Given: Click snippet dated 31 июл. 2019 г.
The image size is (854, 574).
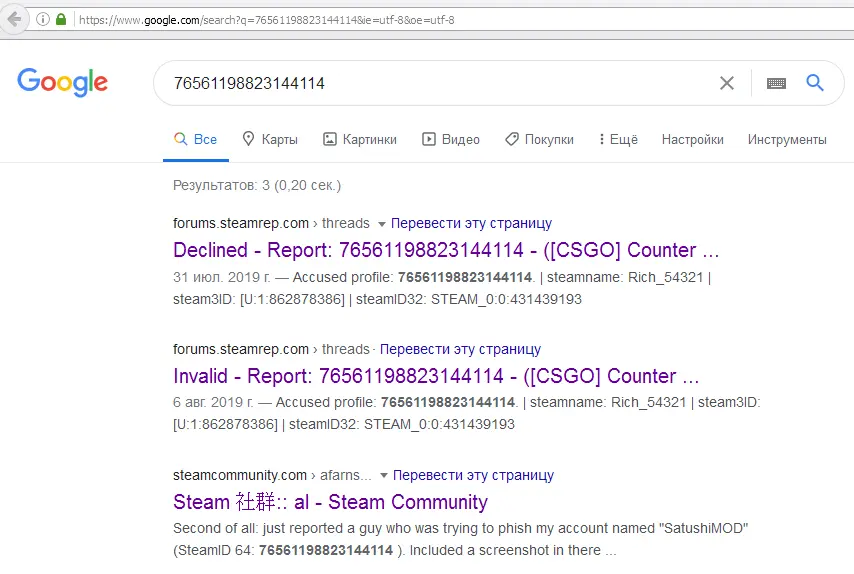Looking at the screenshot, I should coord(442,288).
